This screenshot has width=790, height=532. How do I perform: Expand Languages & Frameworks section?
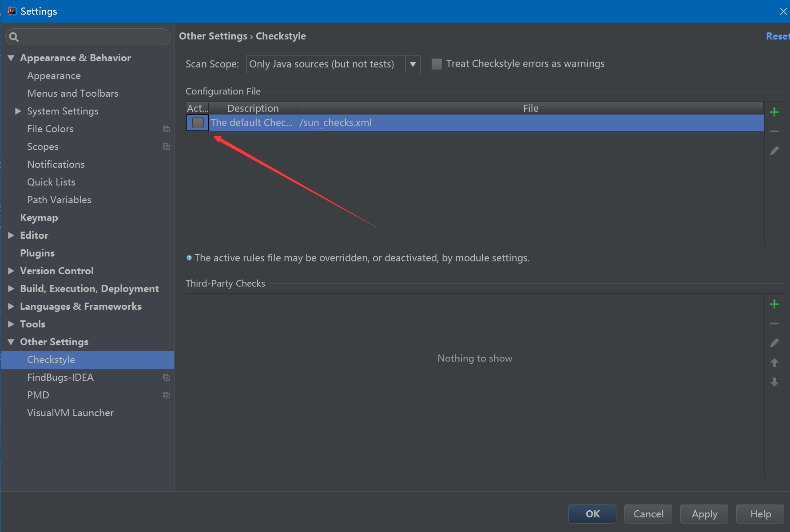coord(11,306)
